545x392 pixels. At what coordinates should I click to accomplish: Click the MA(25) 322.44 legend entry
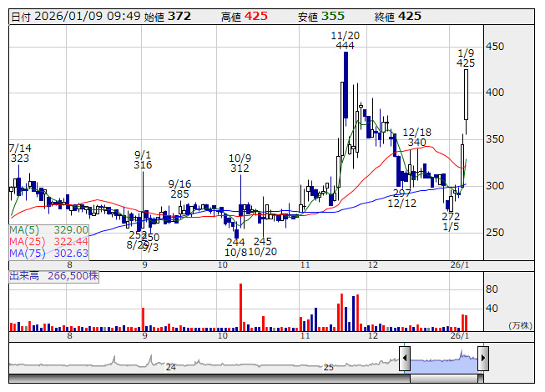point(48,241)
